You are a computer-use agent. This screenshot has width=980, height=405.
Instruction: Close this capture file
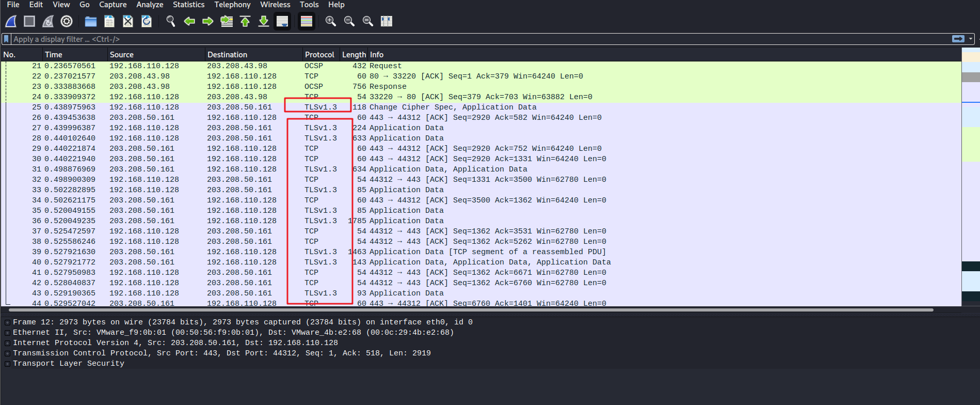click(x=128, y=21)
